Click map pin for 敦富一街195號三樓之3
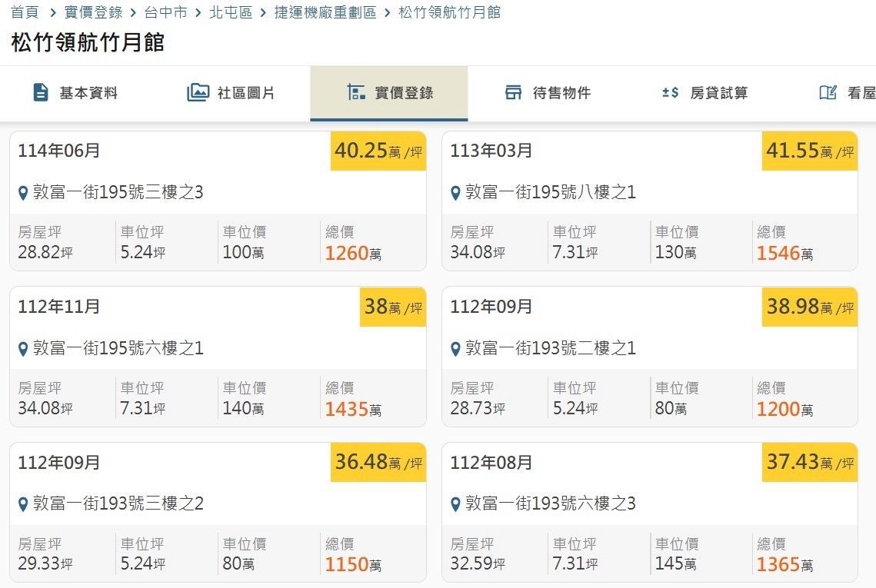 [23, 193]
